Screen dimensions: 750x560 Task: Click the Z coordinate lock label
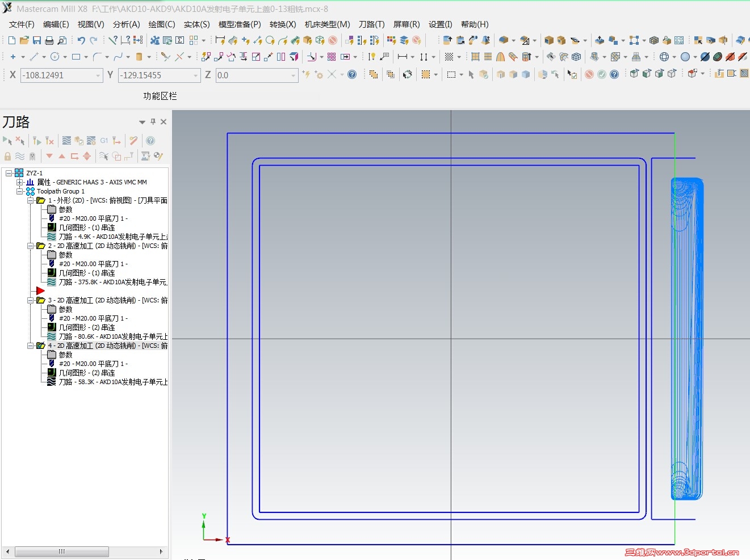[208, 75]
